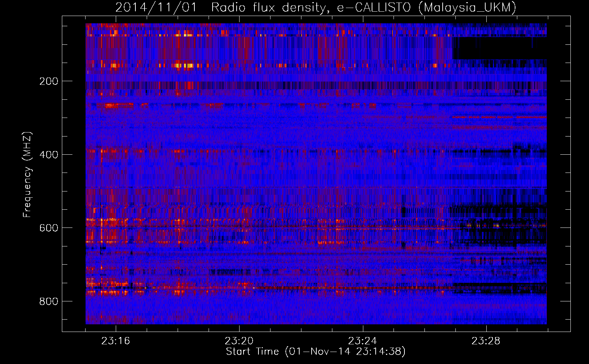589x364 pixels.
Task: Click the 'Frequency (MHZ)' axis label
Action: point(27,175)
